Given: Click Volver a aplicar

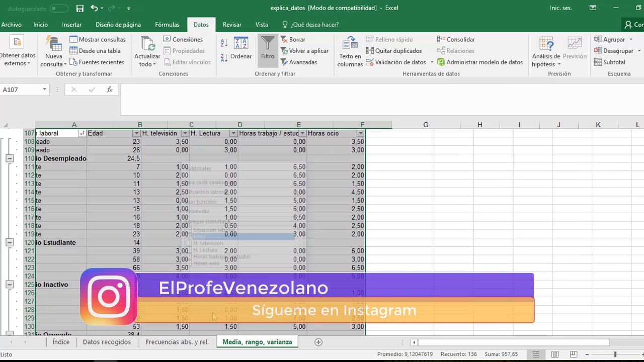Looking at the screenshot, I should click(304, 51).
